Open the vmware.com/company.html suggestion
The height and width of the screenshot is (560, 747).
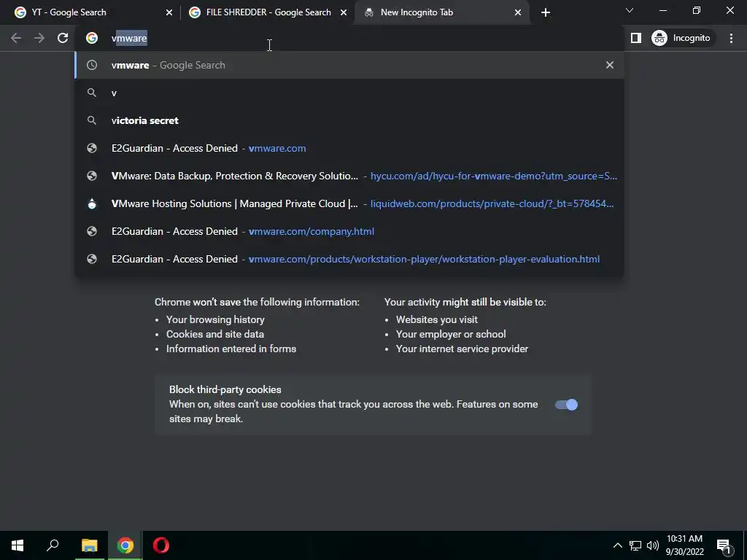349,231
